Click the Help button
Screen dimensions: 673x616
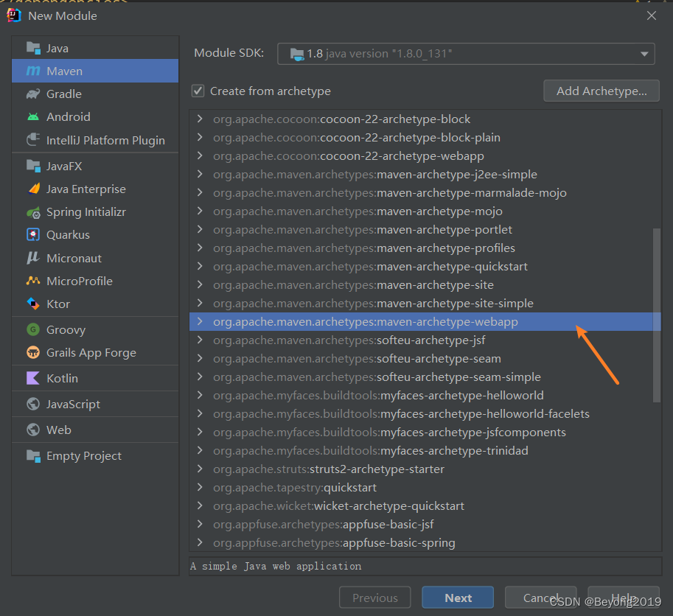pyautogui.click(x=623, y=598)
